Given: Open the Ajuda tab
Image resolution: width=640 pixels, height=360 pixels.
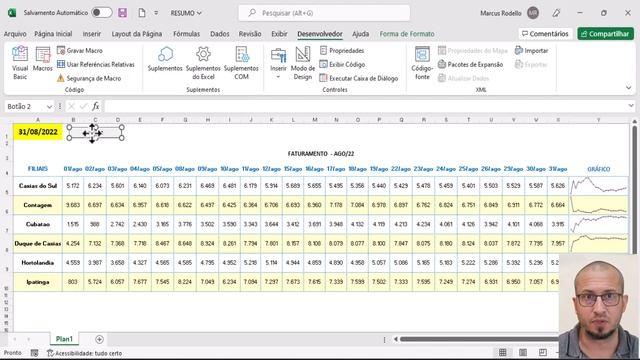Looking at the screenshot, I should pos(360,34).
